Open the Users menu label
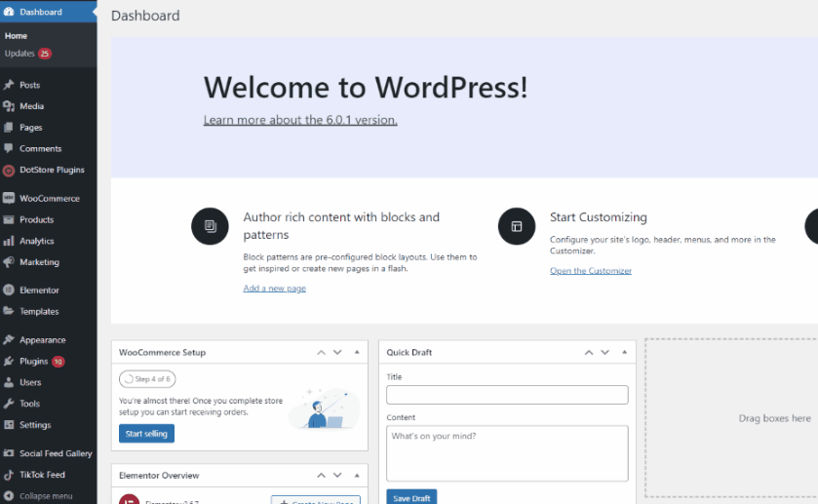The height and width of the screenshot is (504, 818). click(x=30, y=382)
